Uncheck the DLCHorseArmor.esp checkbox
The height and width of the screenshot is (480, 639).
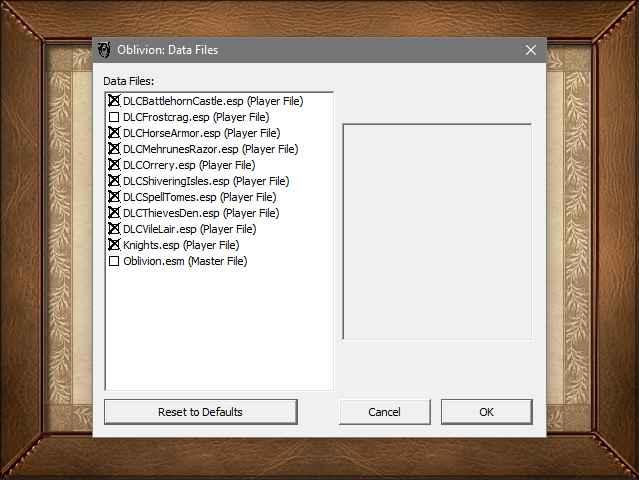[114, 133]
